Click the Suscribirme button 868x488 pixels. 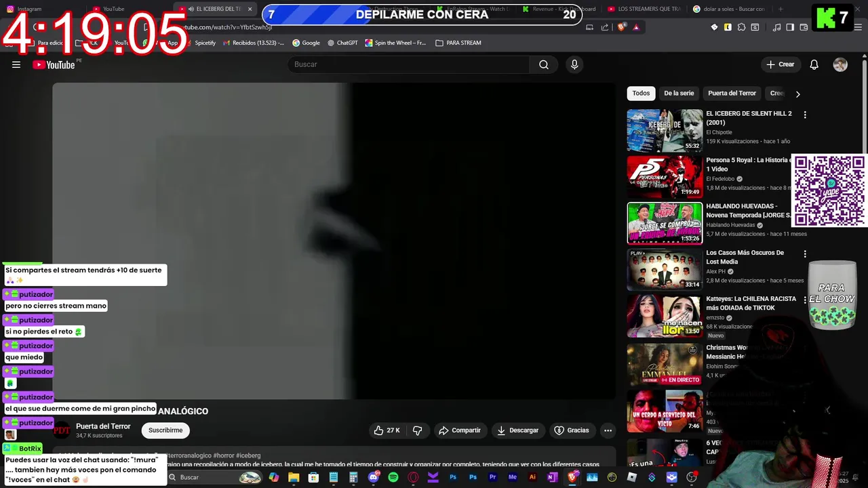point(165,430)
